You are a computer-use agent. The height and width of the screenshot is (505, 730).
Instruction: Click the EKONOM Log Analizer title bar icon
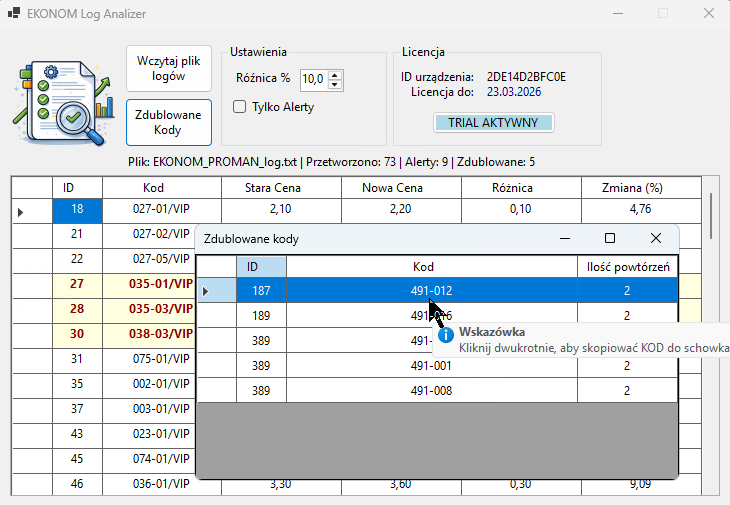(14, 13)
